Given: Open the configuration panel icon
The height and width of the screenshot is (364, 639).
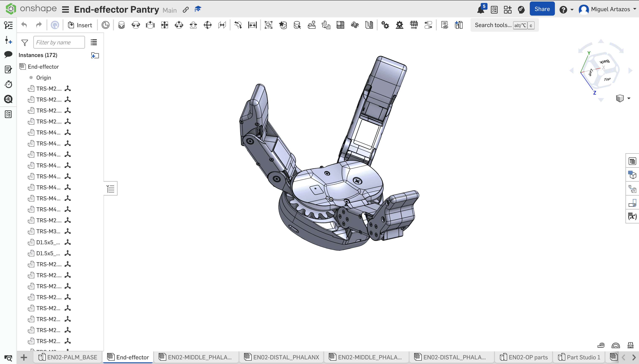Looking at the screenshot, I should (632, 175).
